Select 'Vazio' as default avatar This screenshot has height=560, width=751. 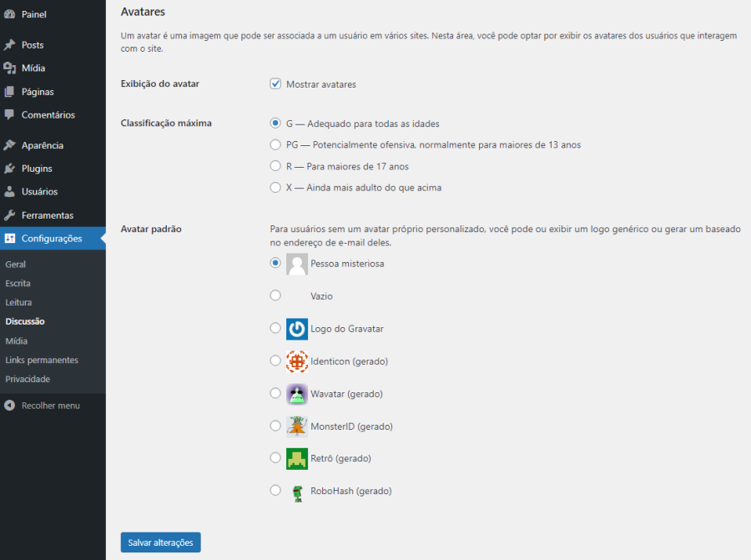pyautogui.click(x=275, y=295)
